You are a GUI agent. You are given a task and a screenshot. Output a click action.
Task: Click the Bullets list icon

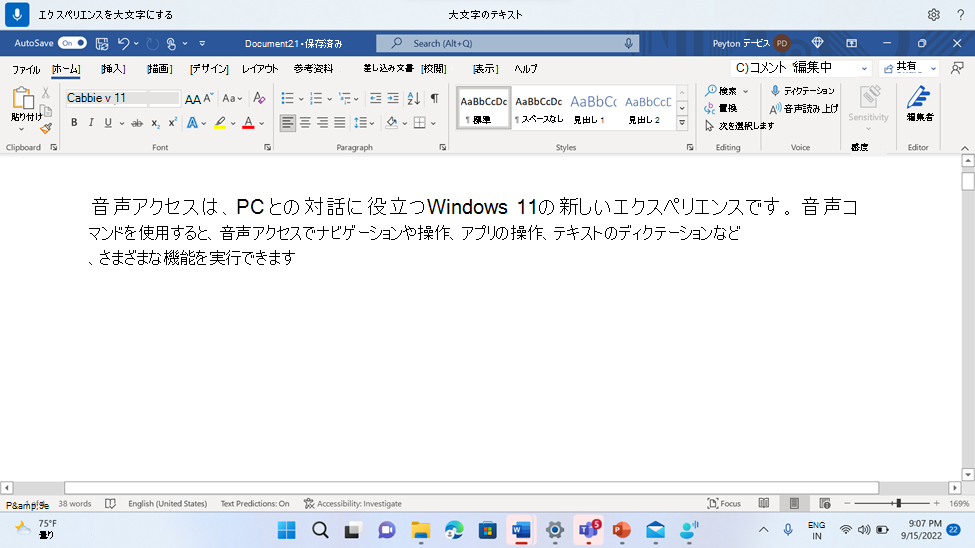pyautogui.click(x=287, y=98)
